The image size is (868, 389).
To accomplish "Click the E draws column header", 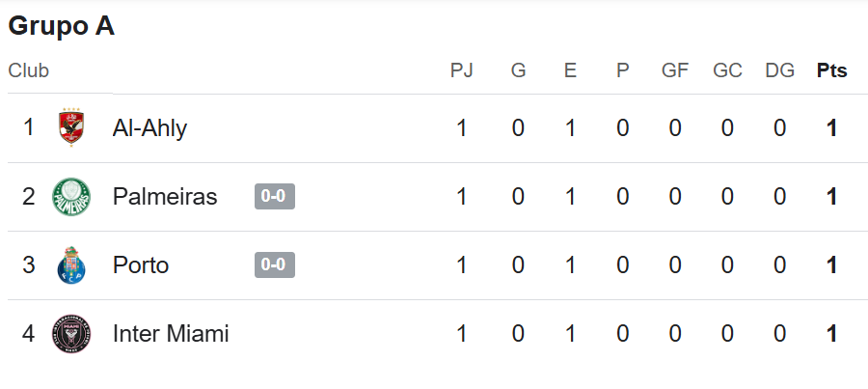I will [570, 70].
